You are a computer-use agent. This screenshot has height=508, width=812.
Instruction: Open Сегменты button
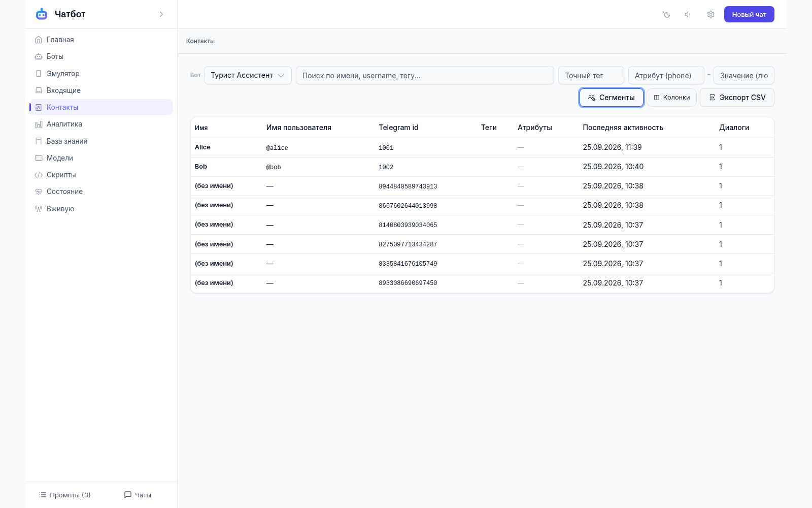pos(612,98)
